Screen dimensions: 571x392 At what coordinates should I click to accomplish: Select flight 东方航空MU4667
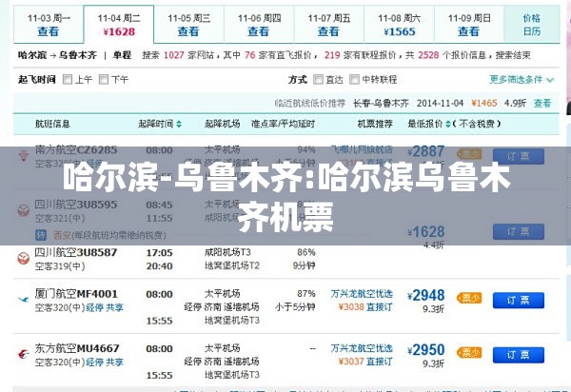[x=77, y=348]
